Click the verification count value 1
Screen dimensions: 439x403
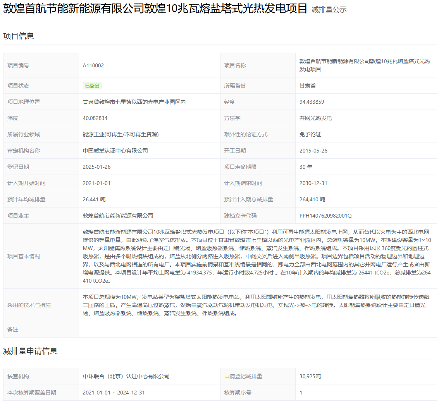point(301,393)
